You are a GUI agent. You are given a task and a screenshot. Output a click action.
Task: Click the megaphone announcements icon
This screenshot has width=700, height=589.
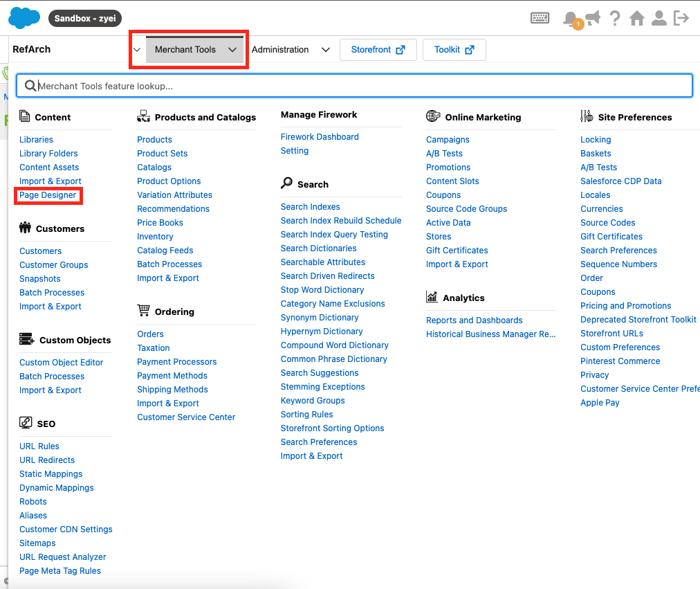click(x=593, y=18)
